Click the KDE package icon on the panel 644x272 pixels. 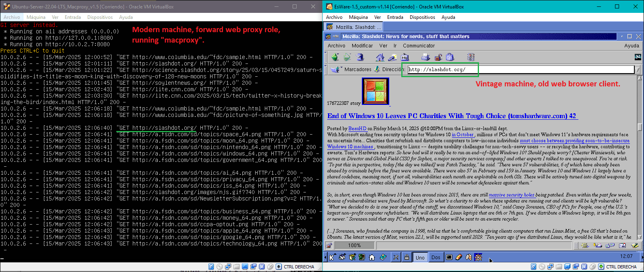352,257
